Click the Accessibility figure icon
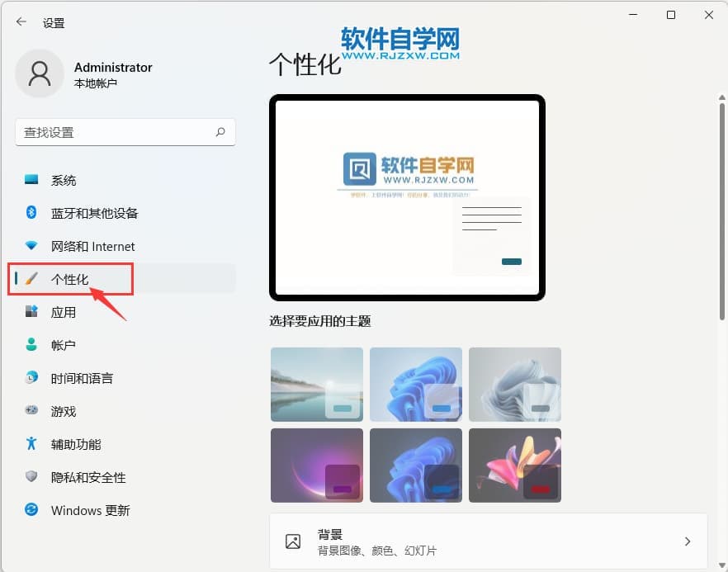Viewport: 728px width, 572px height. 31,444
